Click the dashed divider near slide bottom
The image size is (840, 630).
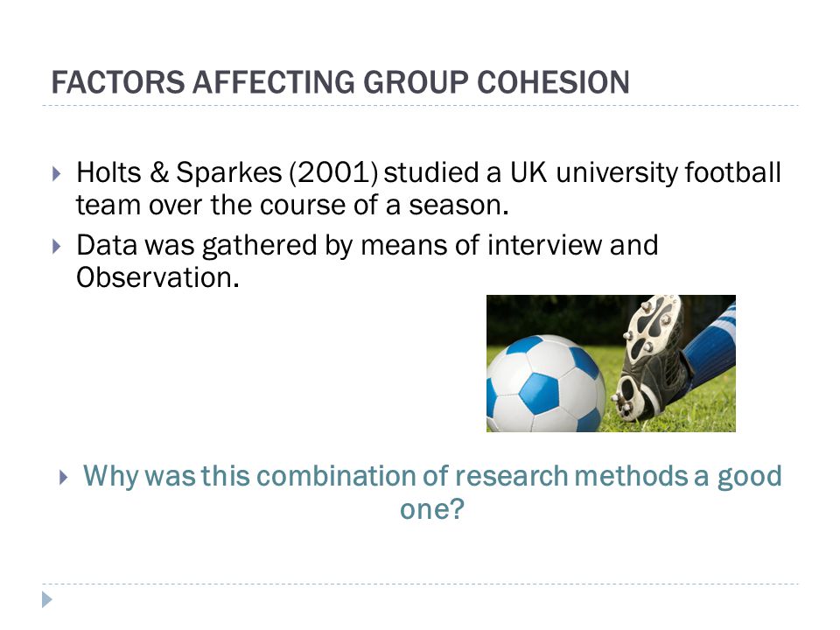pyautogui.click(x=420, y=584)
